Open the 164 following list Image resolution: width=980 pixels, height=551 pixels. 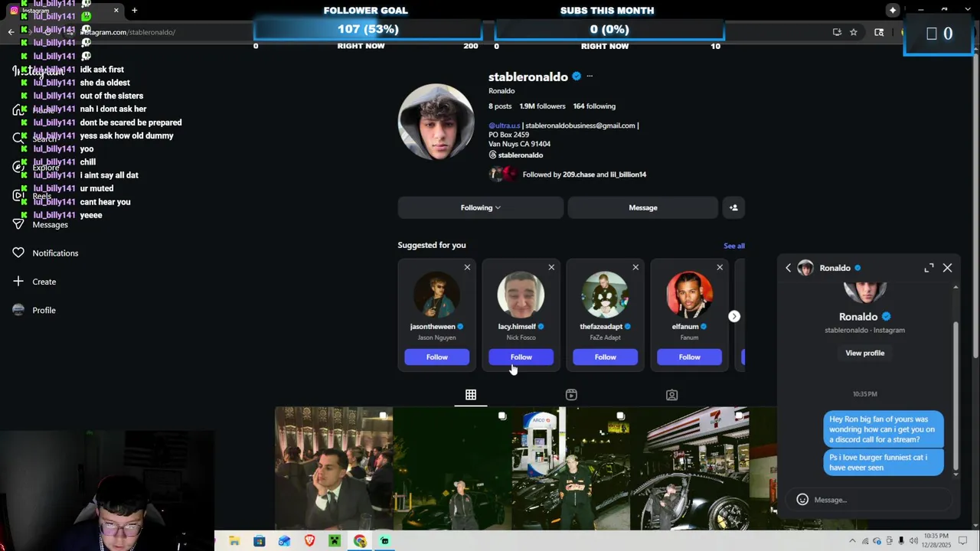(x=594, y=106)
